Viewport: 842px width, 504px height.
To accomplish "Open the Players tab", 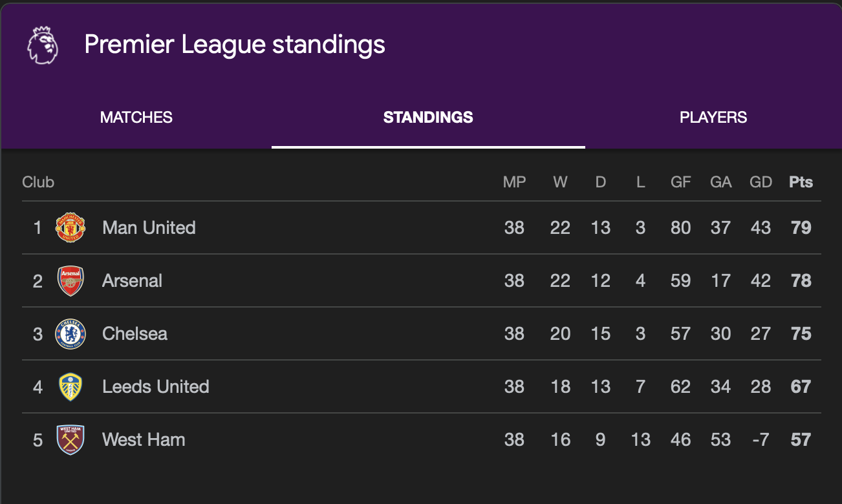I will [x=713, y=118].
